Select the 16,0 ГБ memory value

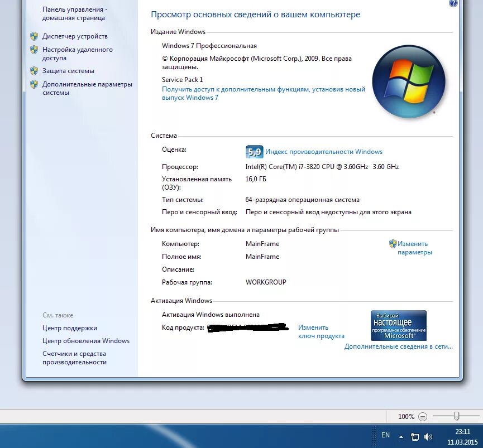tap(256, 179)
